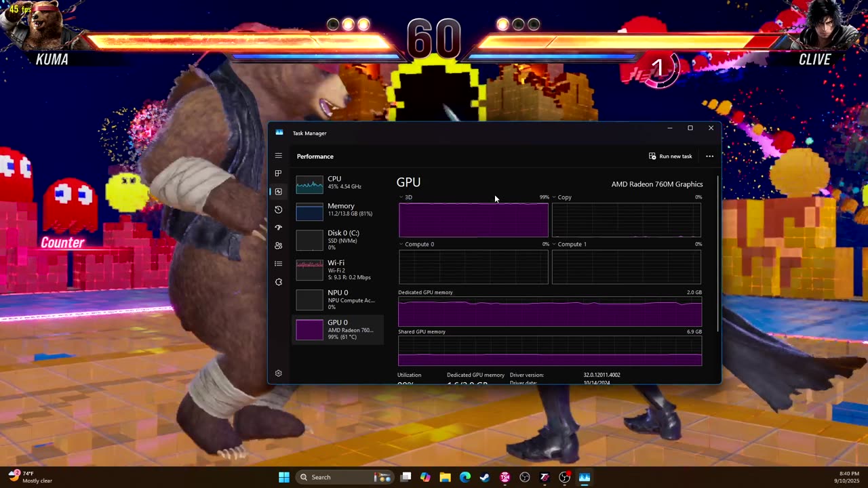Open the Users page icon
The height and width of the screenshot is (488, 868).
point(278,245)
